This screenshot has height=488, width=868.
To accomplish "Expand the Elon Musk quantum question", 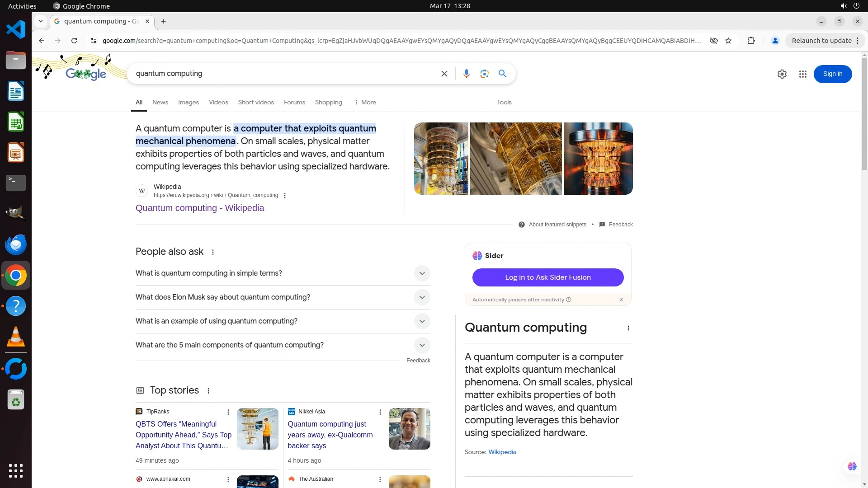I will click(421, 297).
